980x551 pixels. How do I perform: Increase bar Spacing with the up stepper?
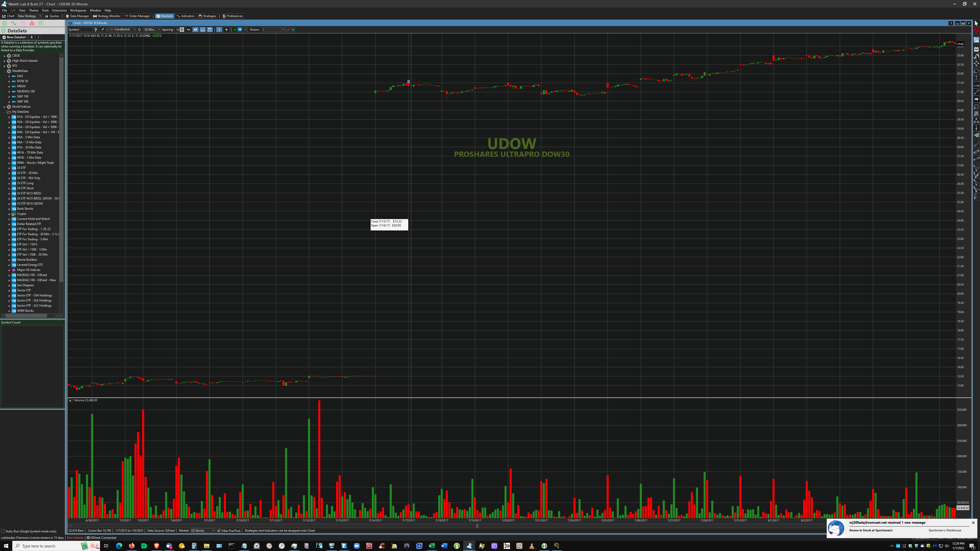pyautogui.click(x=182, y=29)
